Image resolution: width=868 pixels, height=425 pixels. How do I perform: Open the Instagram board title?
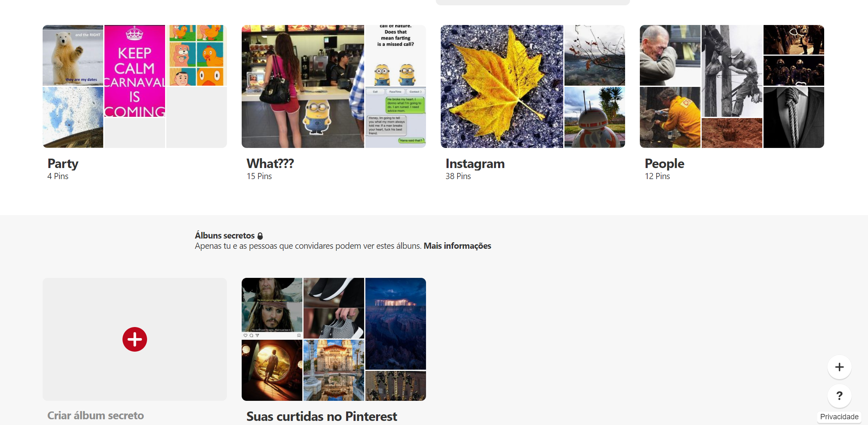pyautogui.click(x=475, y=164)
